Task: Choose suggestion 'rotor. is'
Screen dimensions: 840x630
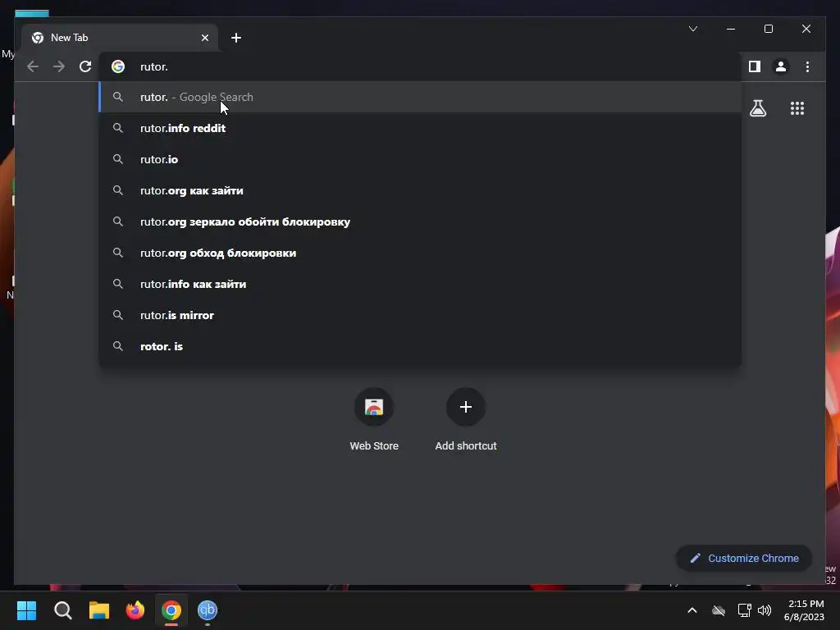Action: coord(421,346)
